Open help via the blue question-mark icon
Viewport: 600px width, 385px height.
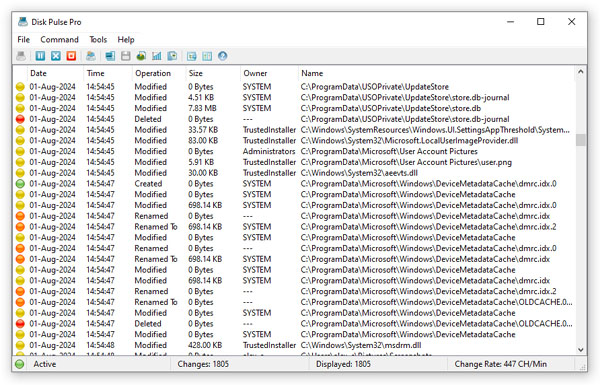(x=223, y=56)
